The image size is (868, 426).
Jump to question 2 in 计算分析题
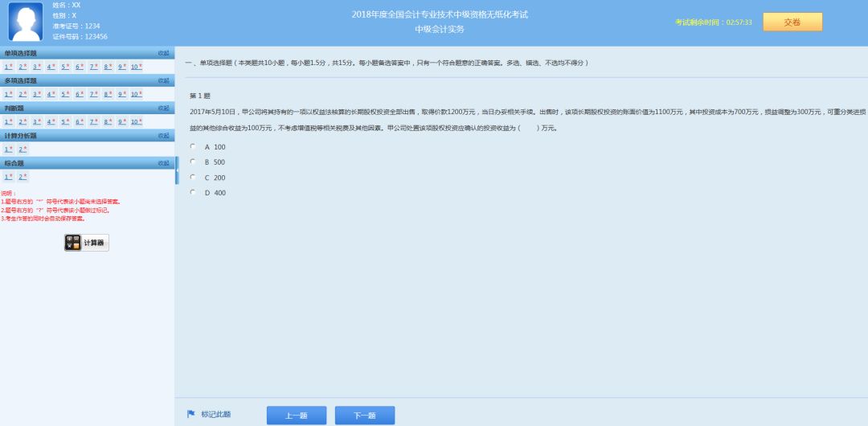click(x=23, y=149)
